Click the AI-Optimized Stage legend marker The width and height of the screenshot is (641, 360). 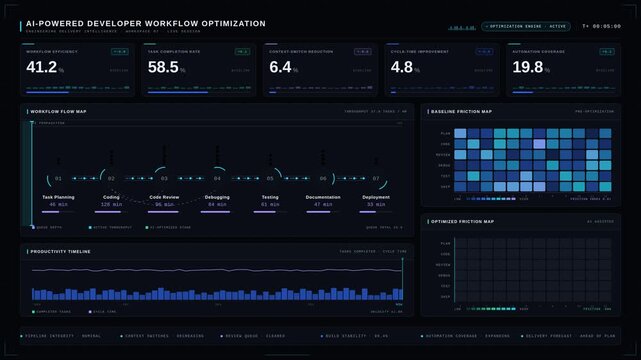147,227
